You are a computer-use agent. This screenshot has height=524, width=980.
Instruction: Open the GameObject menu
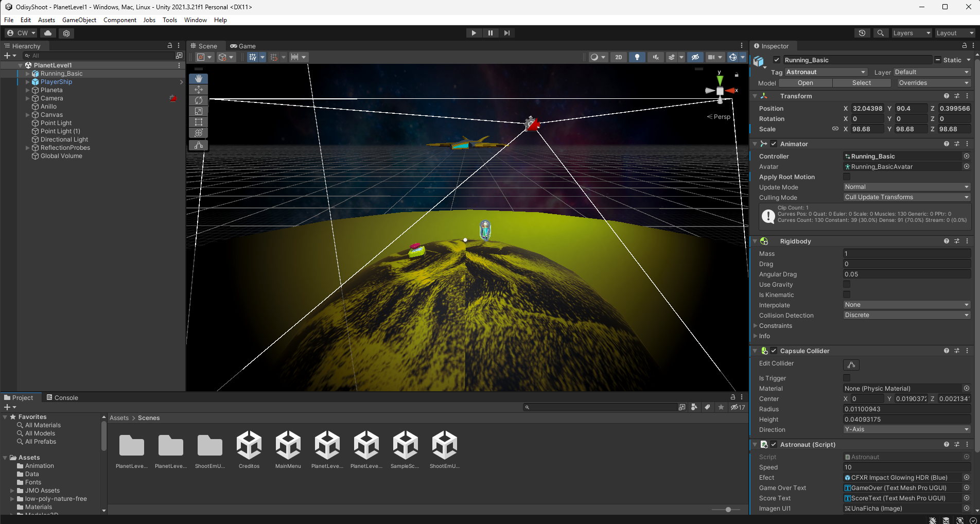(x=79, y=20)
